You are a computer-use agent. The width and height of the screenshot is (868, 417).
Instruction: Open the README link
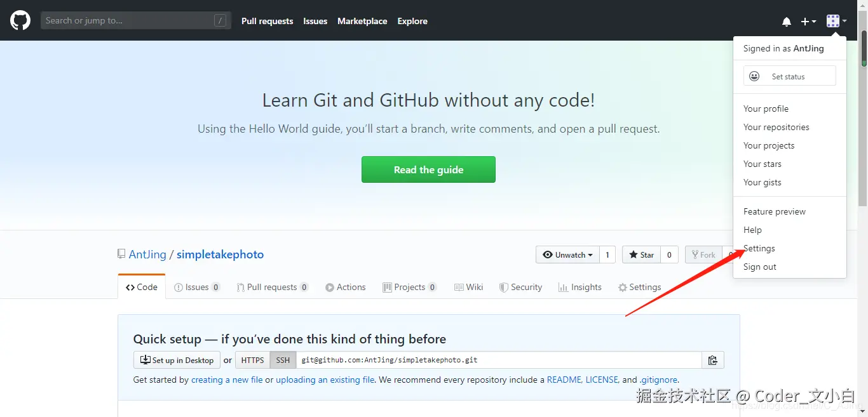(x=564, y=380)
